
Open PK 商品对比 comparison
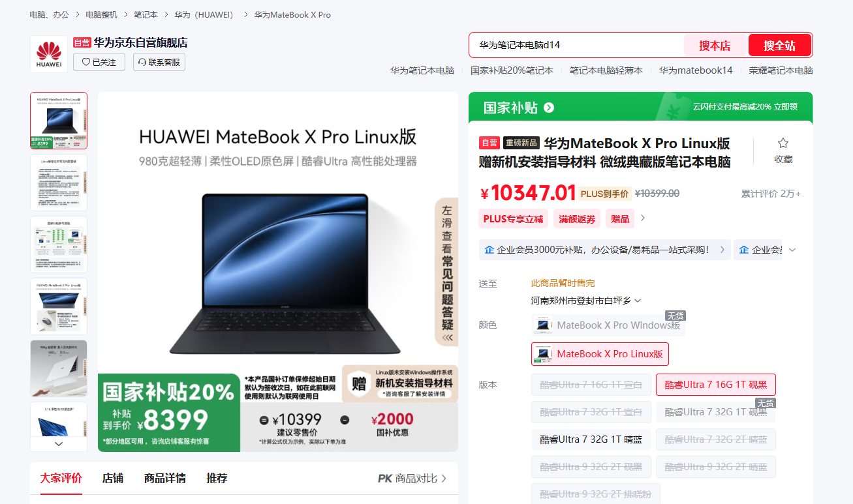point(412,479)
